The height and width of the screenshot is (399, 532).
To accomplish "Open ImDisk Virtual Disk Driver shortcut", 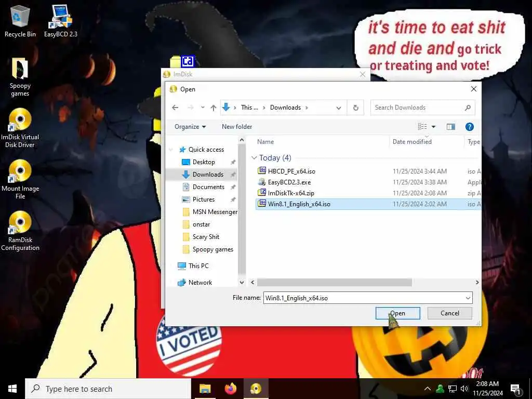I will (x=20, y=128).
